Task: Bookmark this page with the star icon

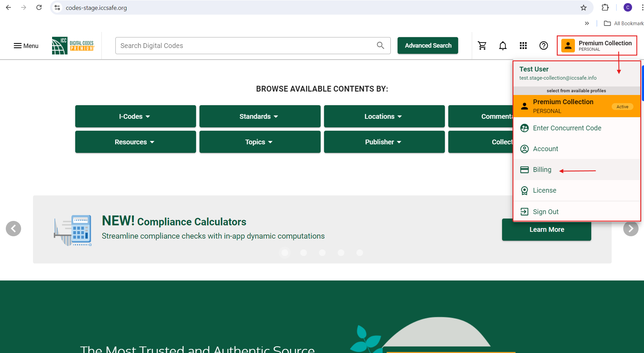Action: 583,7
